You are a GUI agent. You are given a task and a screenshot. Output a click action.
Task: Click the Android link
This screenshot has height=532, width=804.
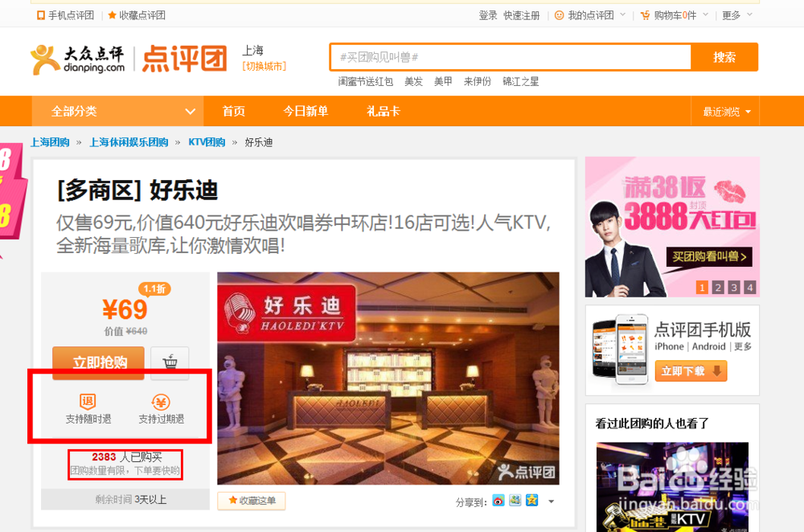coord(708,346)
